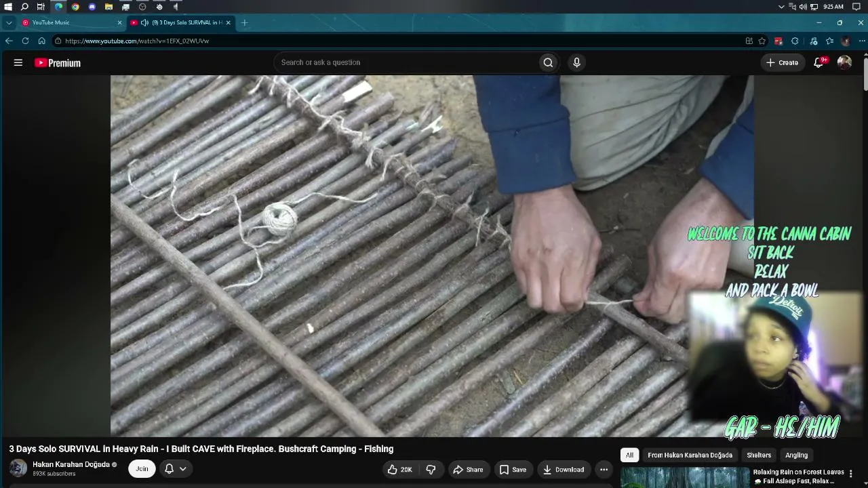
Task: Save video to a playlist
Action: coord(513,470)
